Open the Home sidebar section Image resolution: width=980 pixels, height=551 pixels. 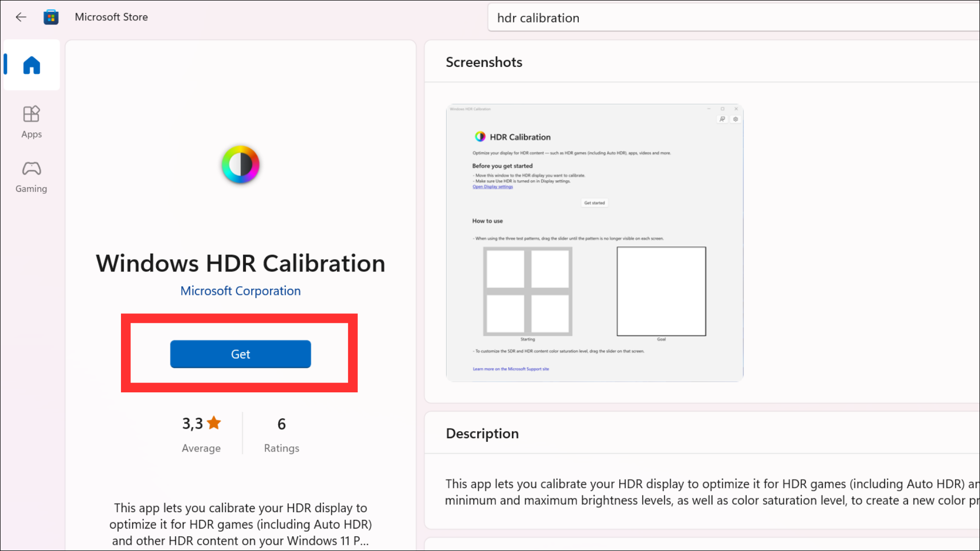(x=32, y=65)
